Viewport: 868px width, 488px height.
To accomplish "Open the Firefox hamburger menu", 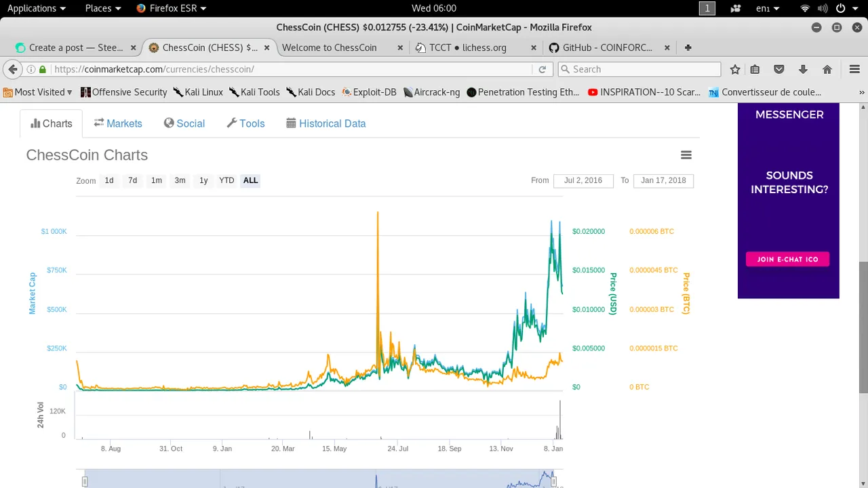I will (854, 69).
